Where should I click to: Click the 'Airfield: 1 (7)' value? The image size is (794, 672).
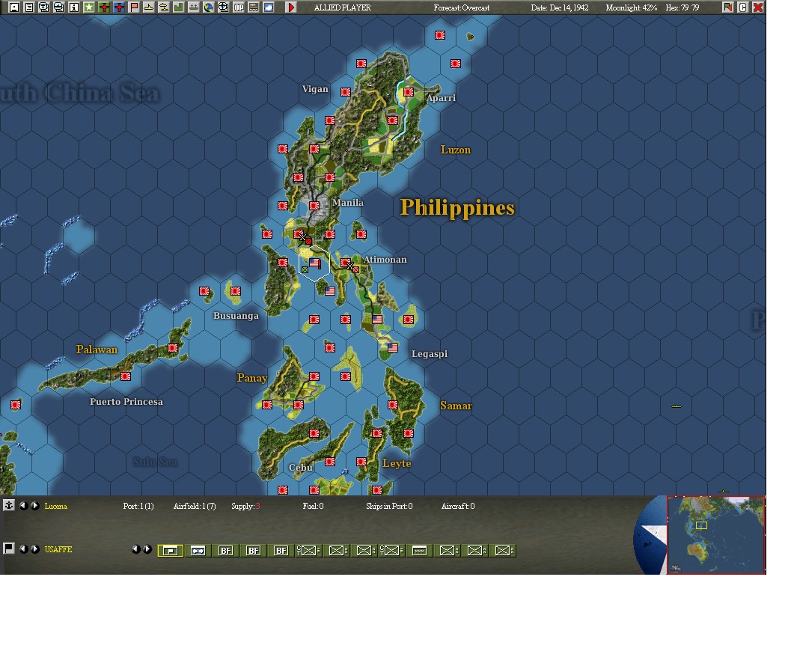195,506
